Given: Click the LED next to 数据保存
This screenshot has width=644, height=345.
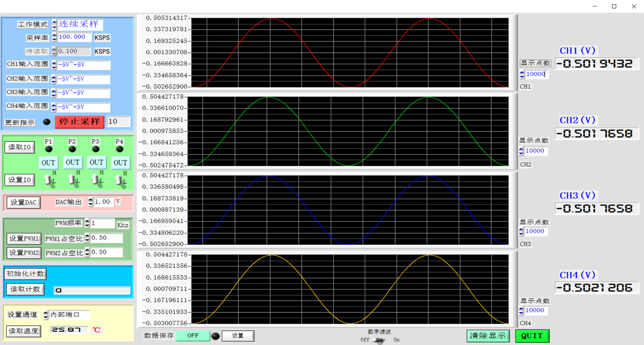Looking at the screenshot, I should tap(215, 336).
